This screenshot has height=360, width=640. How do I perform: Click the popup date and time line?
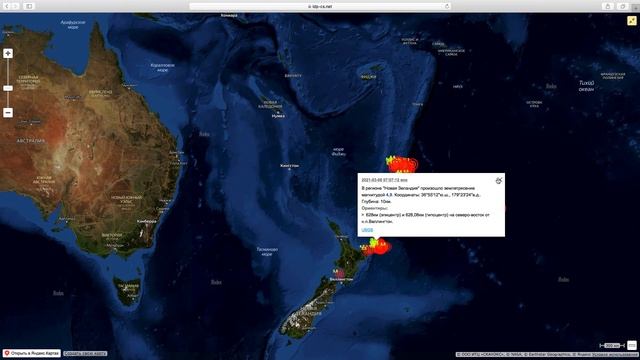point(384,180)
